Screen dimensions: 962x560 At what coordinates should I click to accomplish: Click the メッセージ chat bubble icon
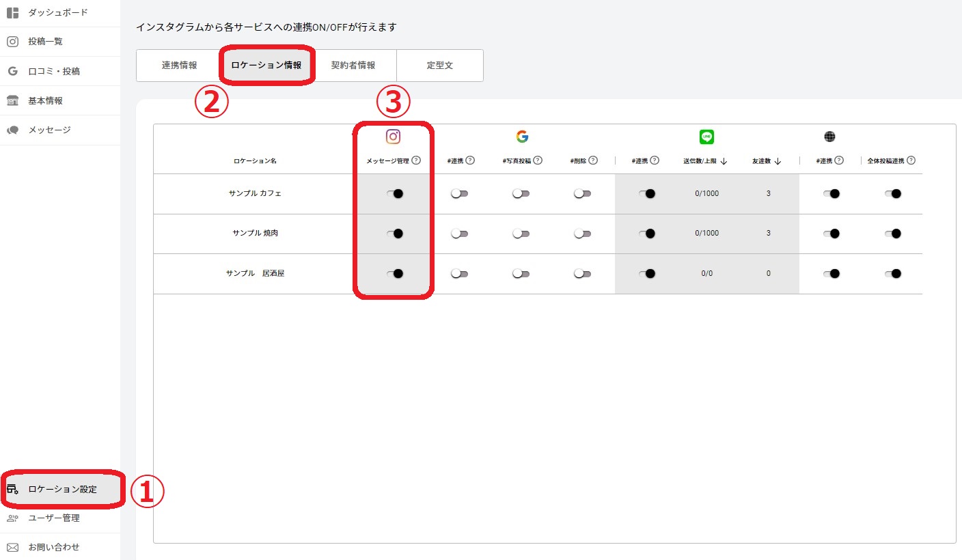pyautogui.click(x=12, y=130)
